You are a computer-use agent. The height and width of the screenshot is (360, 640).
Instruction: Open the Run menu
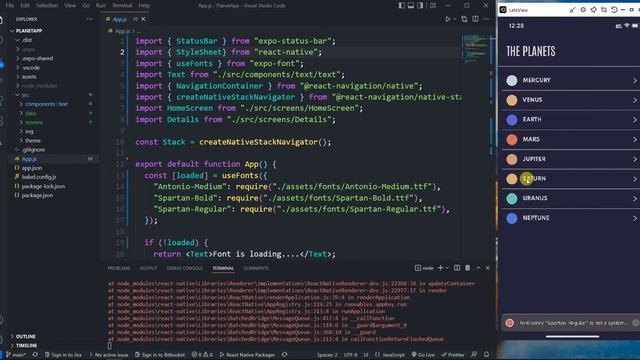[100, 6]
